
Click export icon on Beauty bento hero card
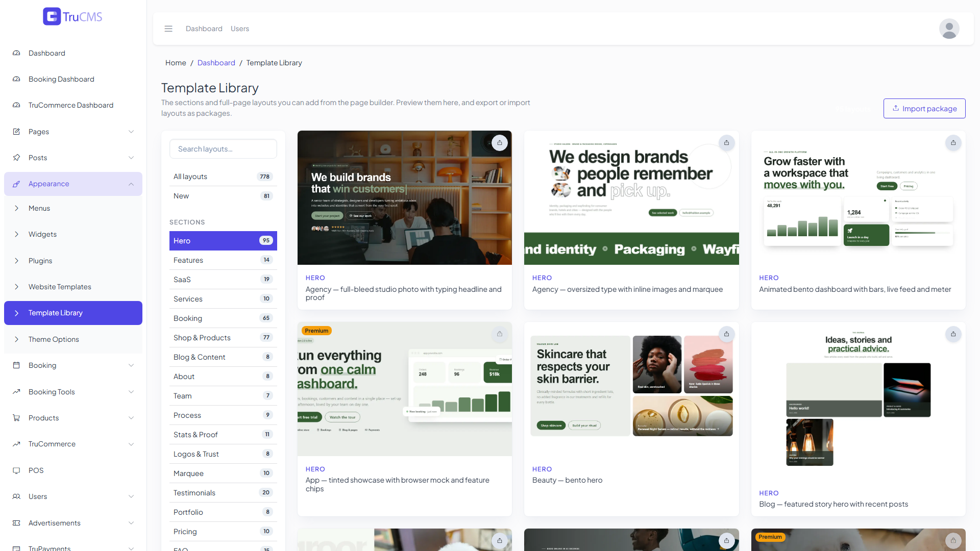pyautogui.click(x=726, y=334)
